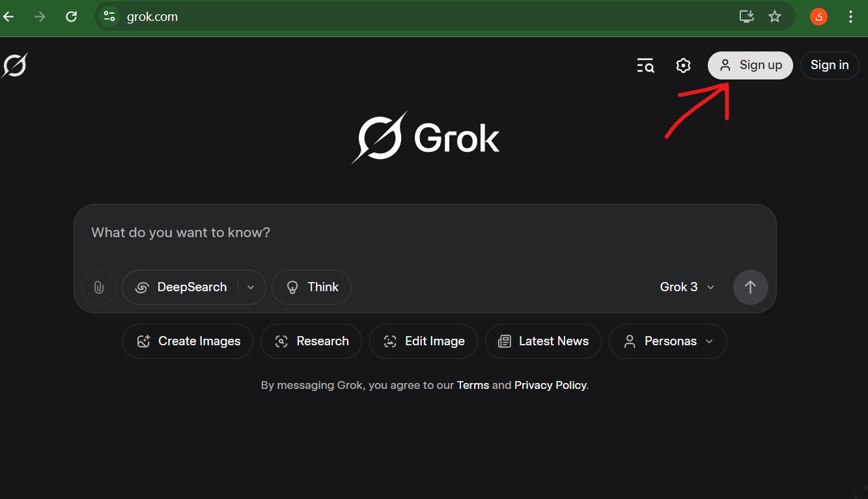The height and width of the screenshot is (499, 868).
Task: Select the Latest News shortcut
Action: tap(543, 341)
